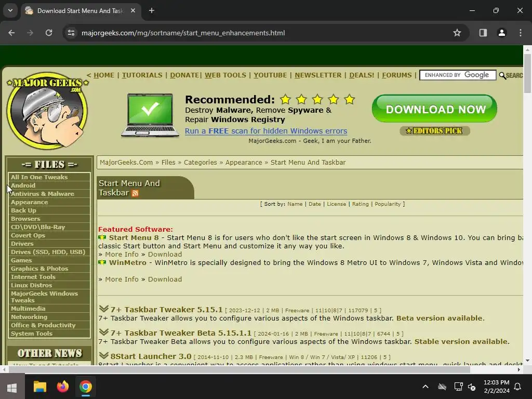Screen dimensions: 532x399
Task: Open the Chrome profile icon
Action: [502, 33]
